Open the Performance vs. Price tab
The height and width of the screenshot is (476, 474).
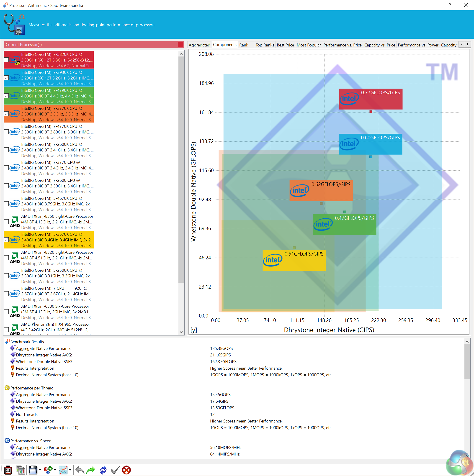click(342, 45)
